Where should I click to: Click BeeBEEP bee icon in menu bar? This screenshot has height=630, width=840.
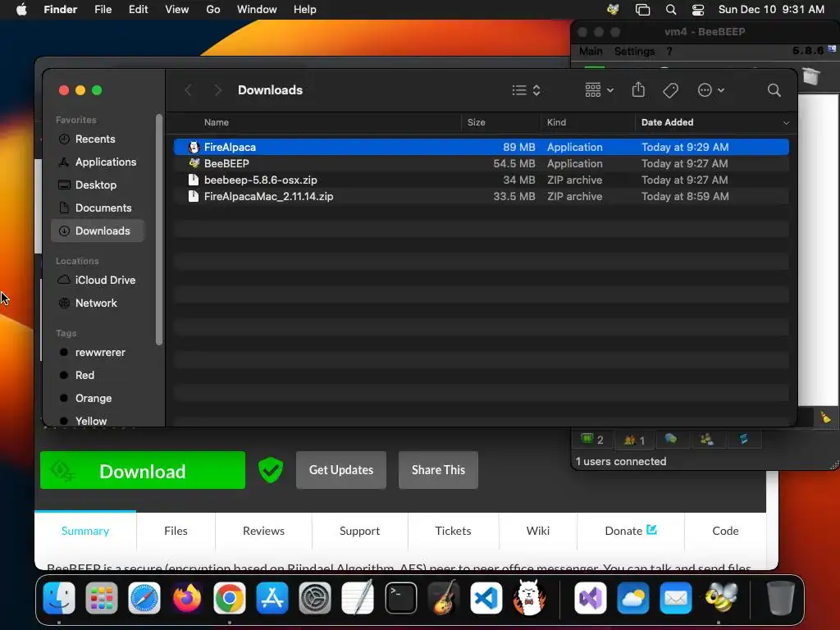[613, 9]
